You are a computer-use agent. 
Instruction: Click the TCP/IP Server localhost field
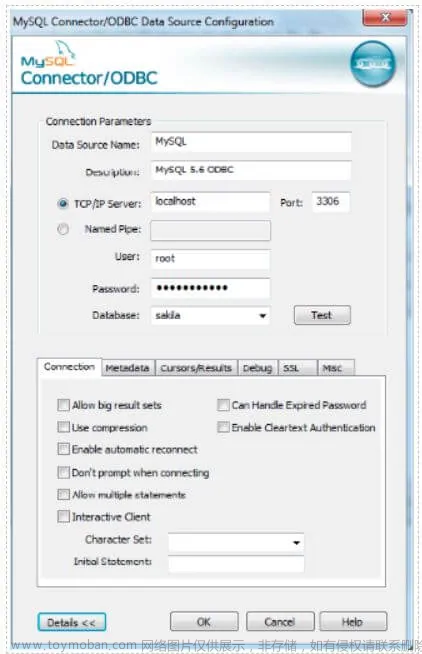tap(210, 202)
